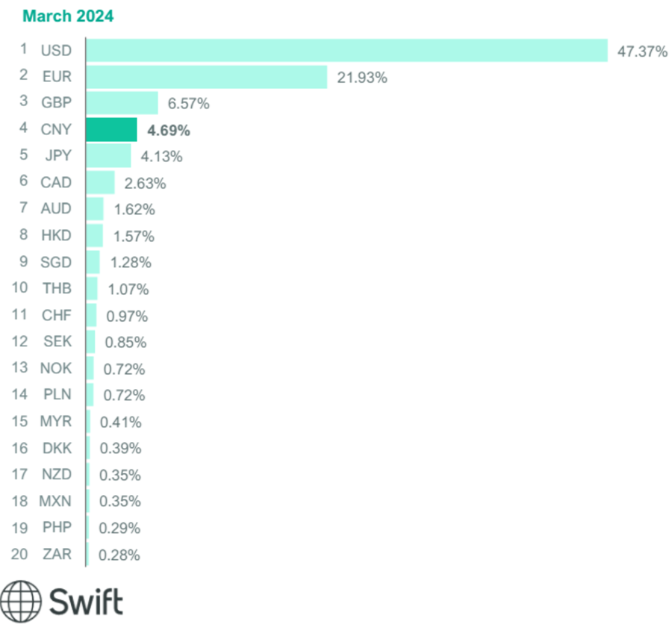
Task: Click the 1.28% value for SGD
Action: pos(131,263)
